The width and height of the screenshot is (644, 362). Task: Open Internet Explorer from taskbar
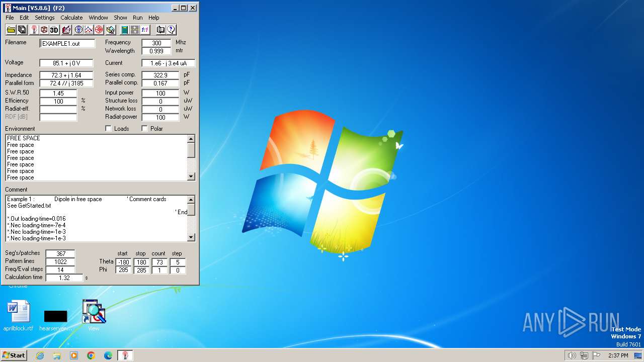[40, 355]
